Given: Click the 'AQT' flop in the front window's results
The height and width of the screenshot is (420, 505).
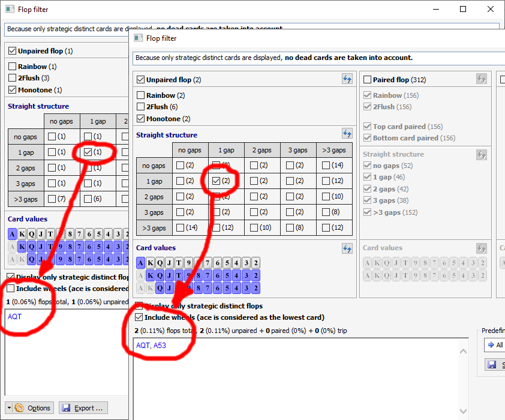Looking at the screenshot, I should coord(143,345).
